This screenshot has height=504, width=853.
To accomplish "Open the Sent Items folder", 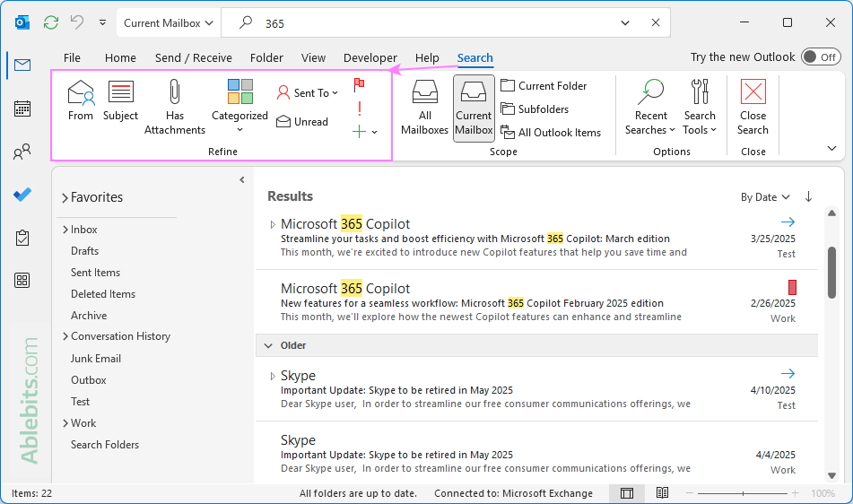I will (95, 273).
